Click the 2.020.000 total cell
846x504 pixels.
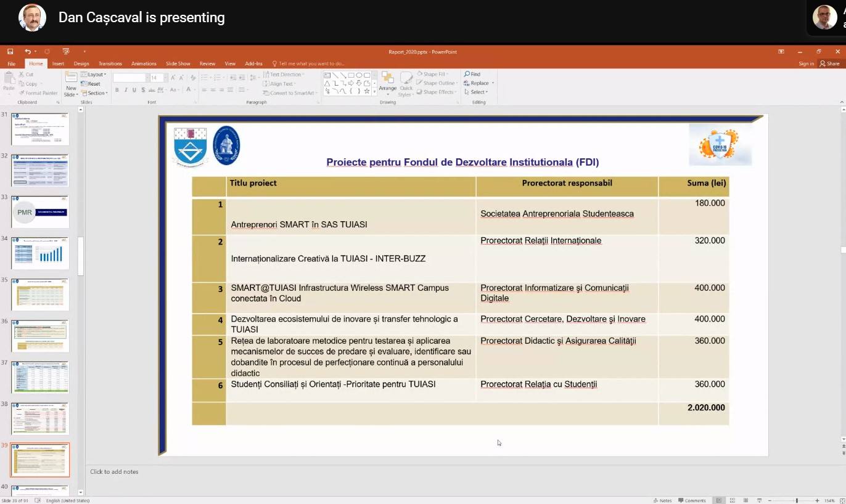694,413
